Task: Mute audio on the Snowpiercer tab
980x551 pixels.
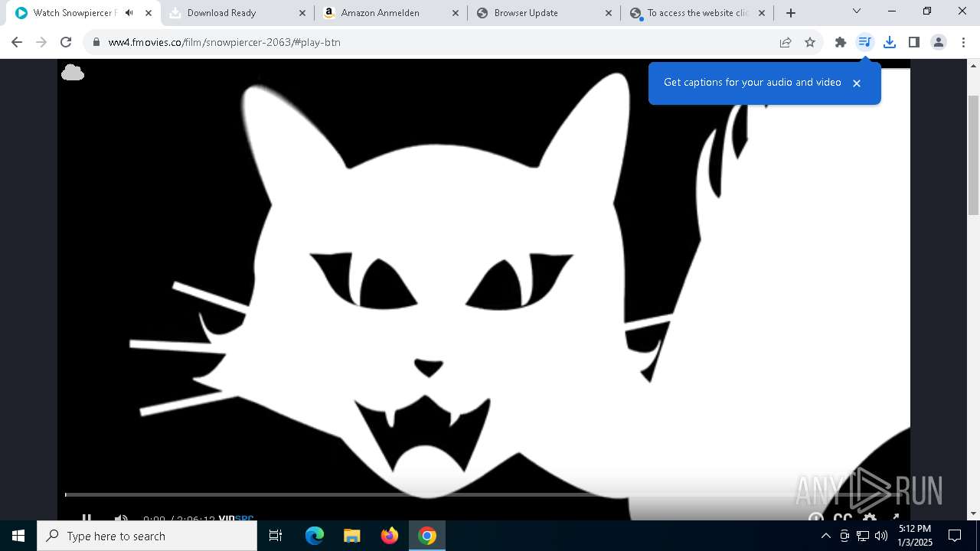Action: point(129,13)
